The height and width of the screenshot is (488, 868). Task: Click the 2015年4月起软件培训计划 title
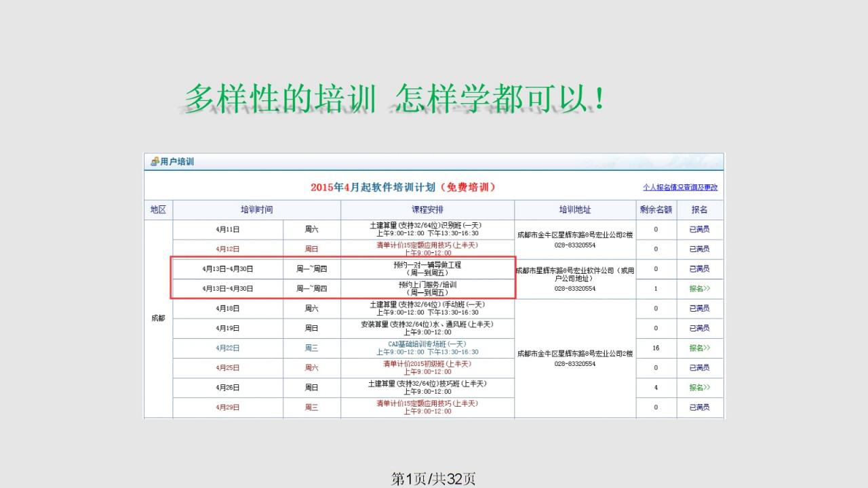click(403, 187)
